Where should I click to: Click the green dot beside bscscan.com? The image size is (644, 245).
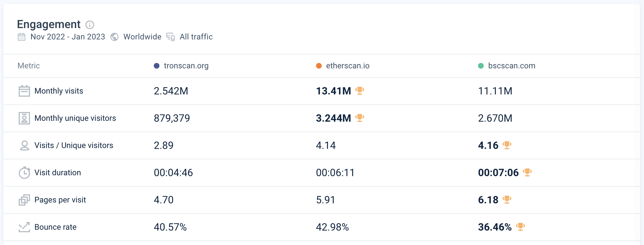(x=481, y=66)
